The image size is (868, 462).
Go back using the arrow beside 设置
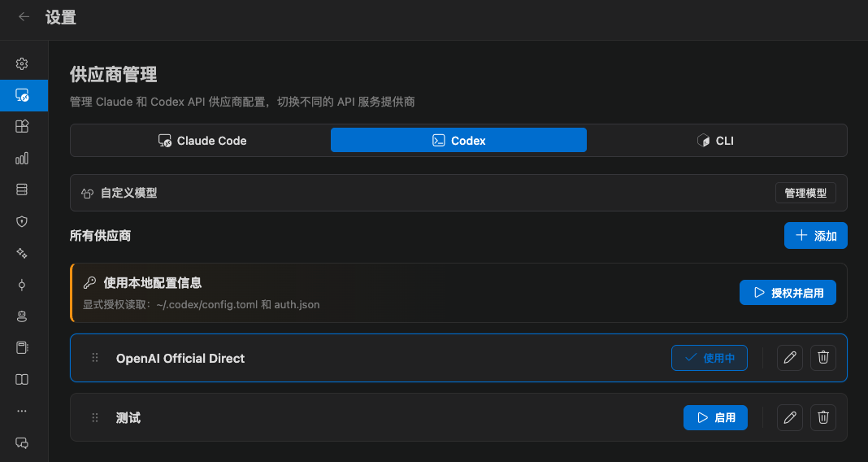(x=24, y=17)
